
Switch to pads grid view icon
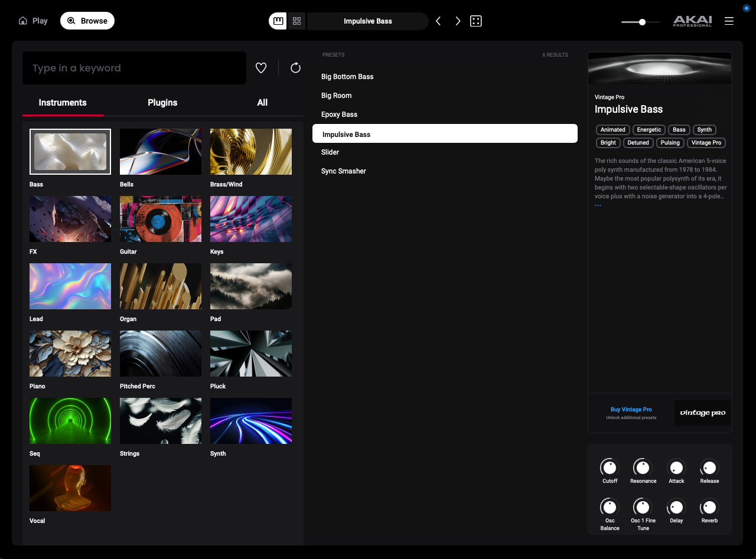[x=297, y=21]
